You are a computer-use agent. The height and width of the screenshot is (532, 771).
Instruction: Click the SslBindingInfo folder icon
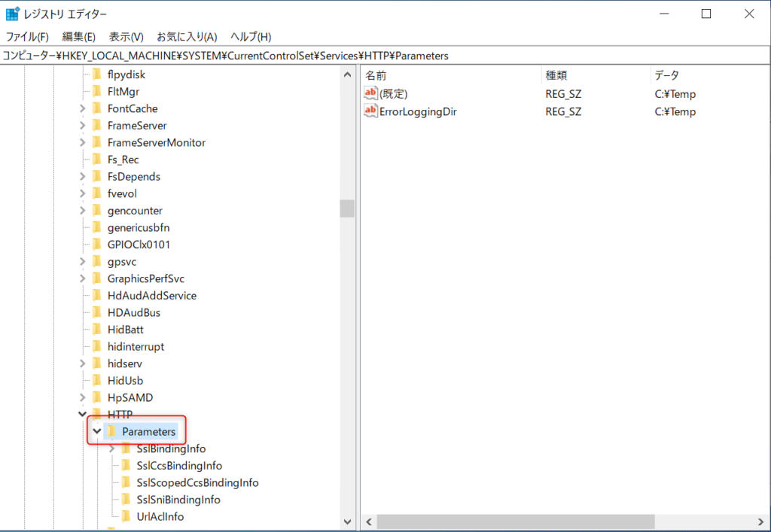pos(124,448)
